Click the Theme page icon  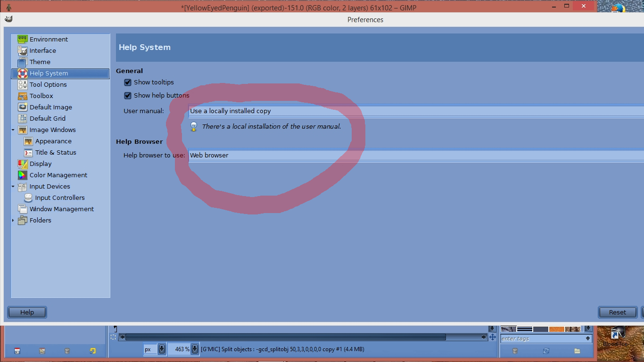click(x=23, y=62)
